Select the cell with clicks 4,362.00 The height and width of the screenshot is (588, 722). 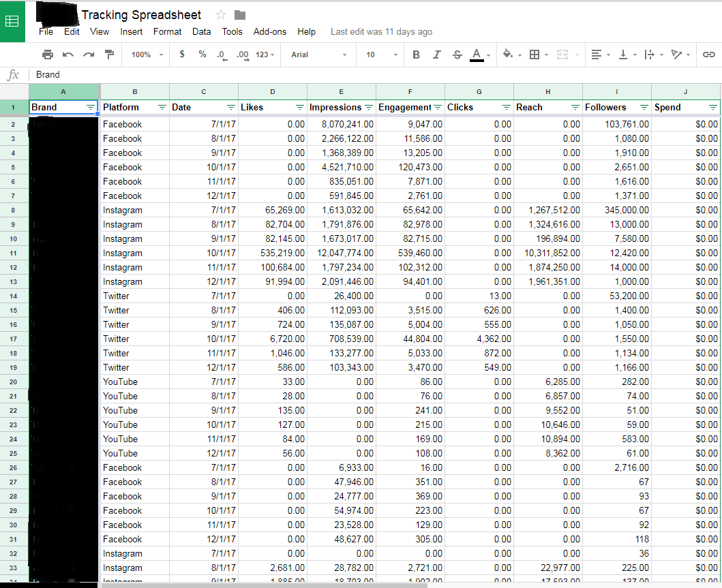tap(479, 339)
